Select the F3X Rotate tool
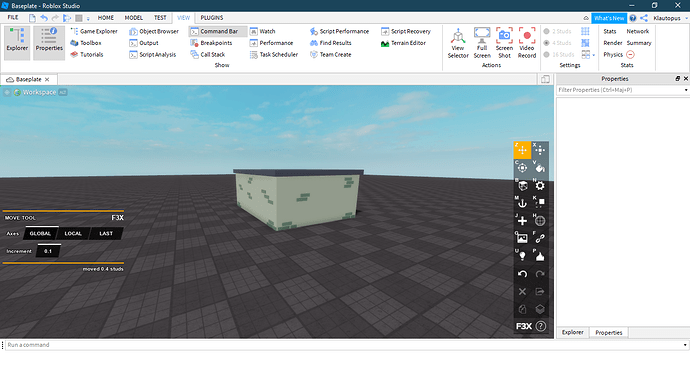This screenshot has height=367, width=690. pos(522,168)
